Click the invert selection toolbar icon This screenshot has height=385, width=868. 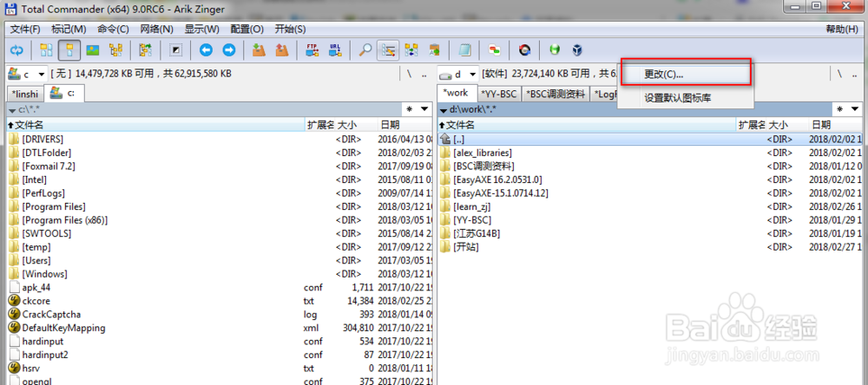pyautogui.click(x=146, y=51)
